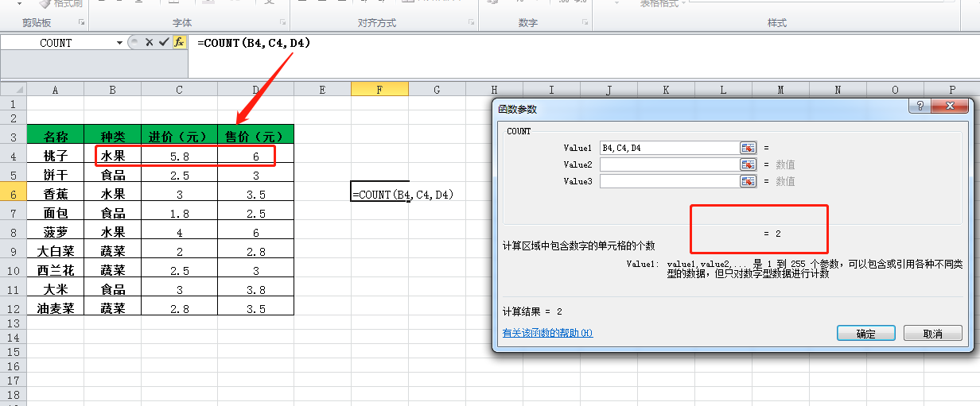Select column A header
The image size is (980, 406).
pyautogui.click(x=55, y=90)
